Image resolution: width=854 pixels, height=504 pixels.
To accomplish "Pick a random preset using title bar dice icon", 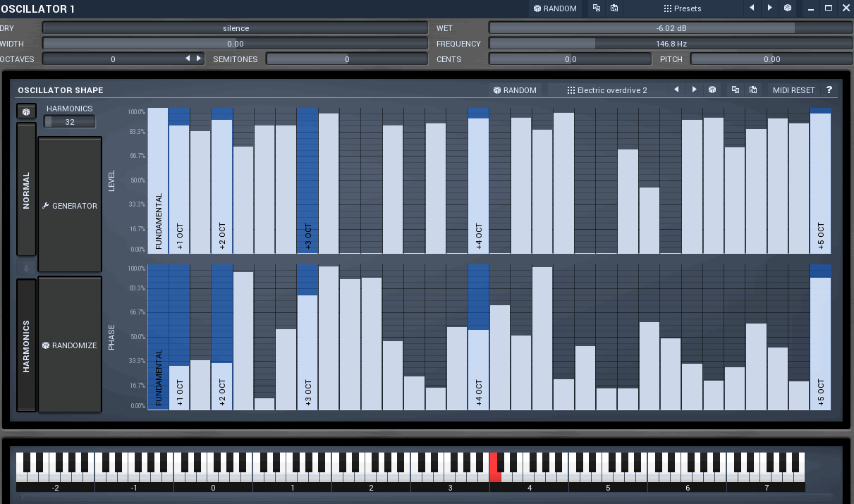I will click(x=788, y=8).
